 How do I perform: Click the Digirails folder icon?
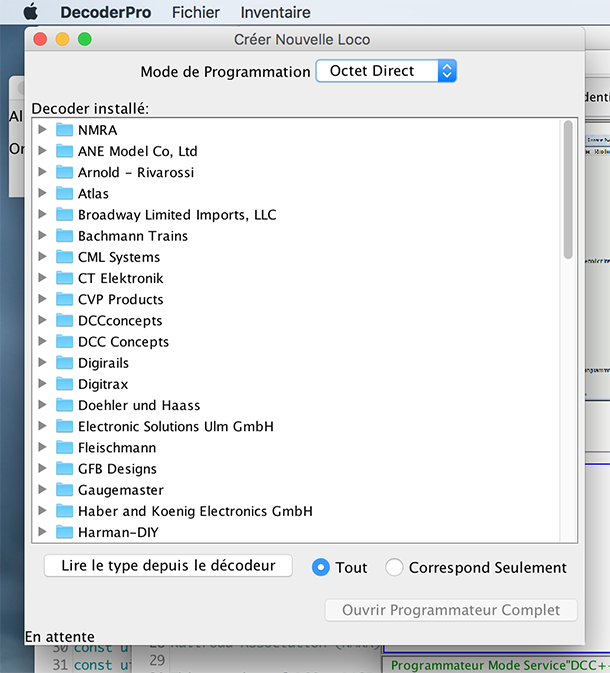point(64,362)
